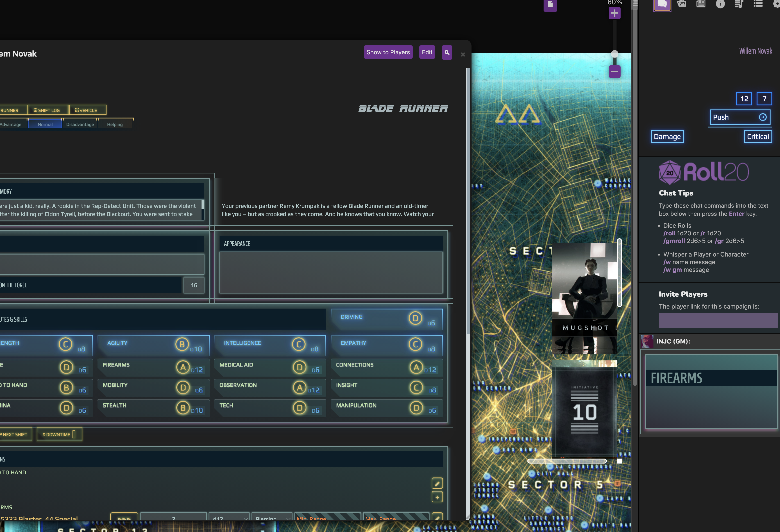Click the Appearance text area

pyautogui.click(x=331, y=273)
